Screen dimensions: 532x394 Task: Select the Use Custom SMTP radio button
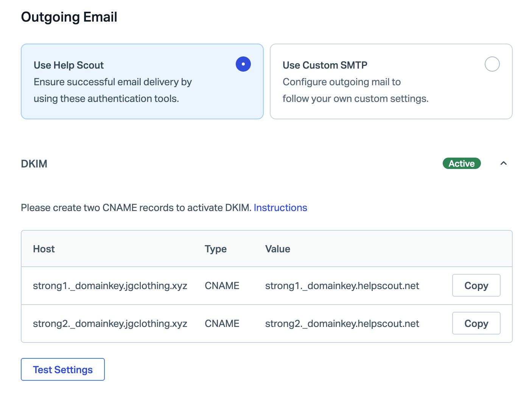492,64
